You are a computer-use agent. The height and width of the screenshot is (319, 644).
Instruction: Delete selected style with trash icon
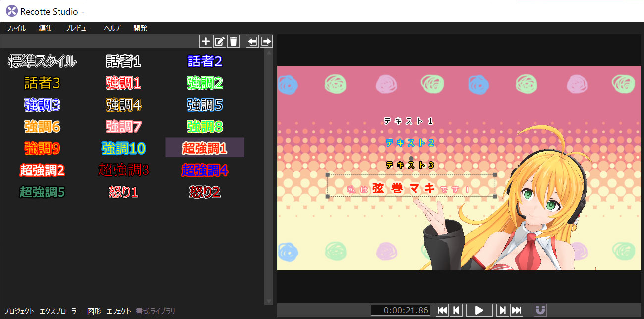[x=234, y=41]
